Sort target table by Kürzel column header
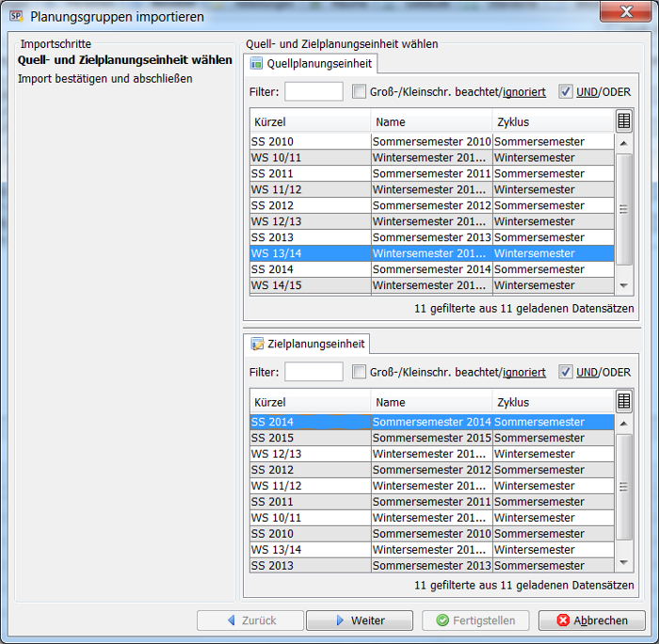 [x=310, y=402]
